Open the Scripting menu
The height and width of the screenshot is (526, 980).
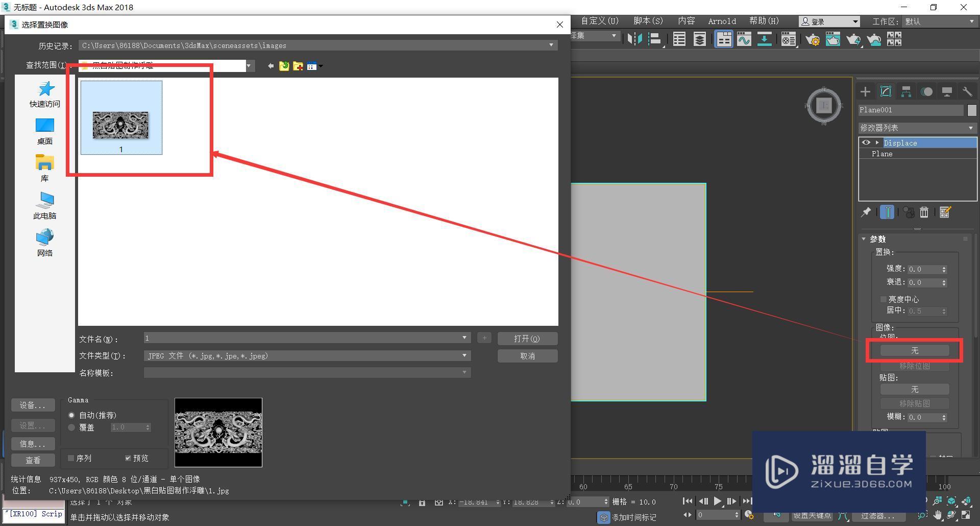pyautogui.click(x=648, y=21)
